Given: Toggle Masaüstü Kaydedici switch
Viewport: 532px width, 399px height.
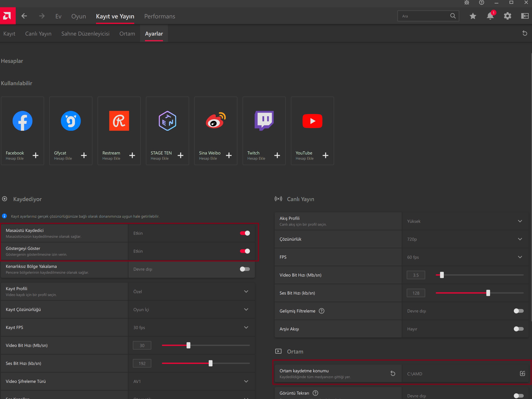Looking at the screenshot, I should pyautogui.click(x=245, y=233).
